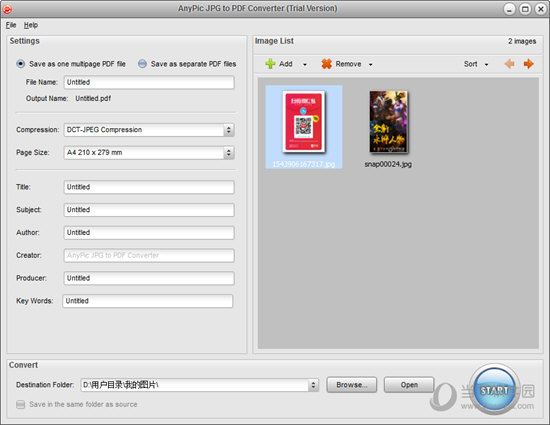
Task: Click the Untitled.pdf output name text
Action: (x=93, y=99)
